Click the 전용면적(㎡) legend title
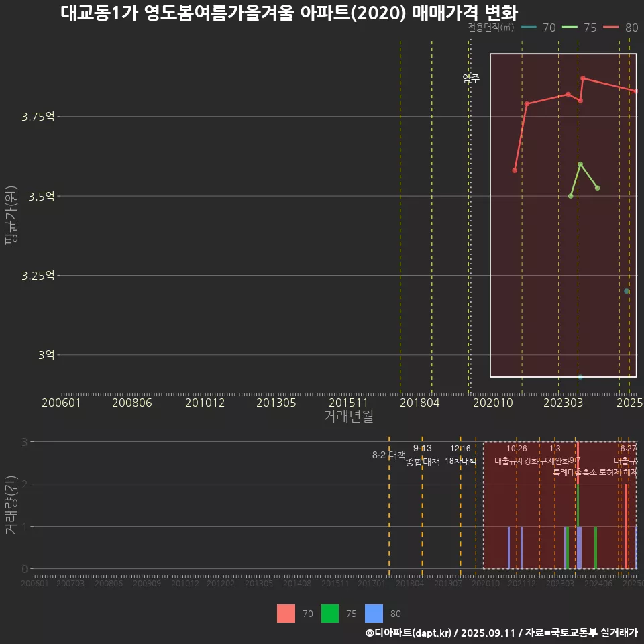Image resolution: width=644 pixels, height=644 pixels. (491, 28)
